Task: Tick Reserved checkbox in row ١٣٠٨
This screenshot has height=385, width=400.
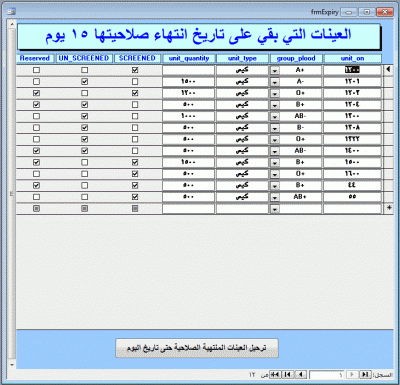Action: 37,128
